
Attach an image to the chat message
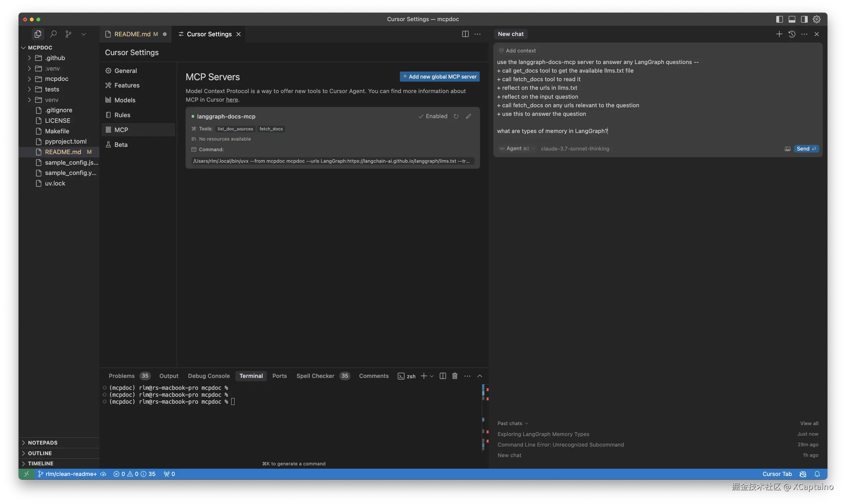click(787, 149)
